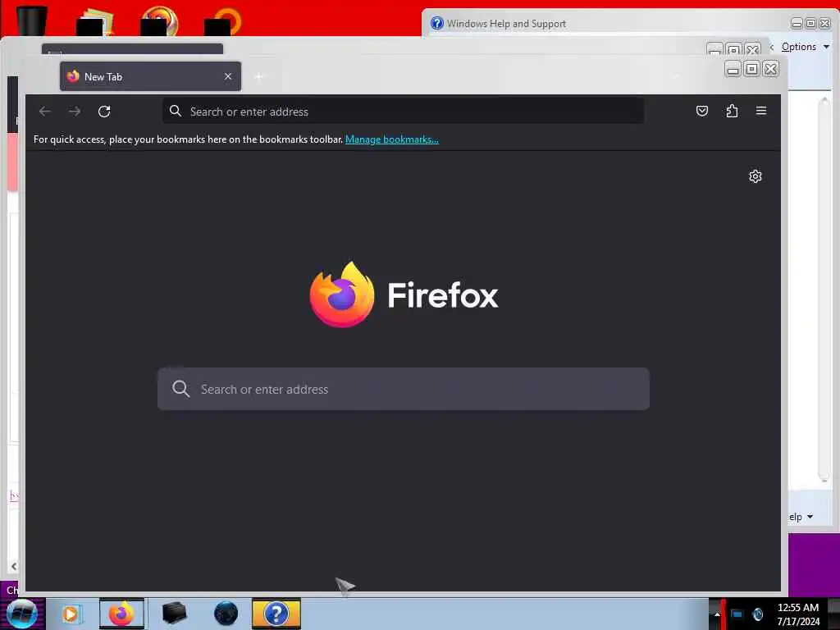Focus the top address bar field
This screenshot has width=840, height=630.
pos(403,111)
